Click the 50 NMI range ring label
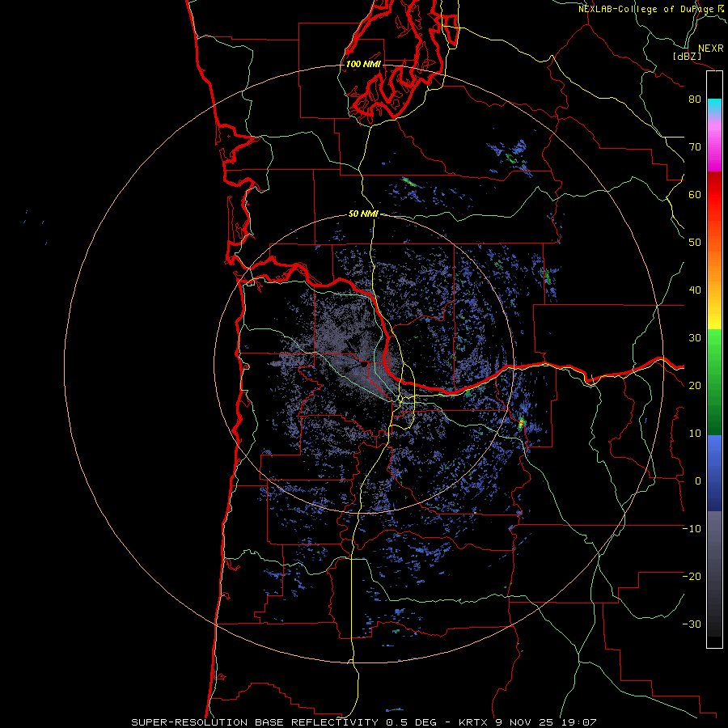 (363, 214)
